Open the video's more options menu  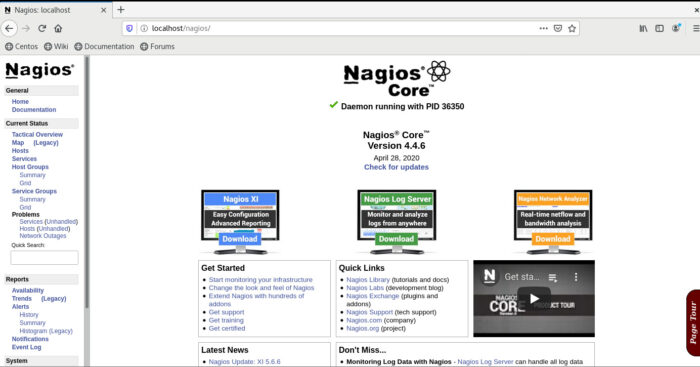576,277
